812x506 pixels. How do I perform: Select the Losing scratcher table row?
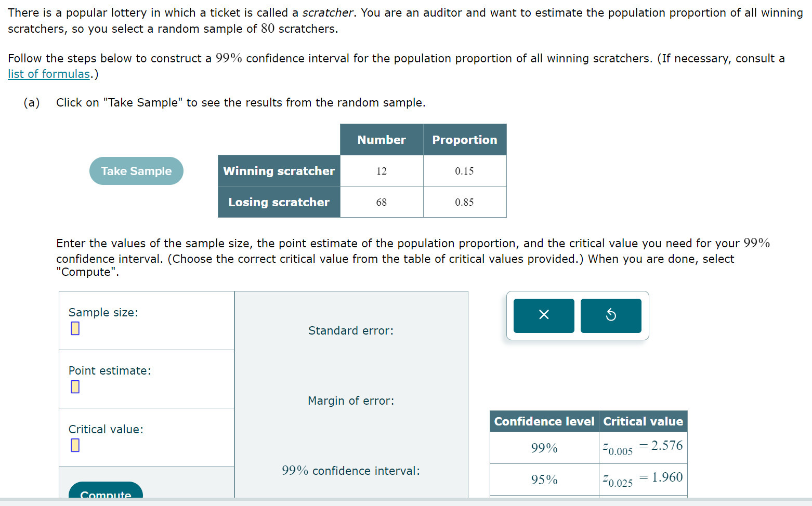(279, 202)
